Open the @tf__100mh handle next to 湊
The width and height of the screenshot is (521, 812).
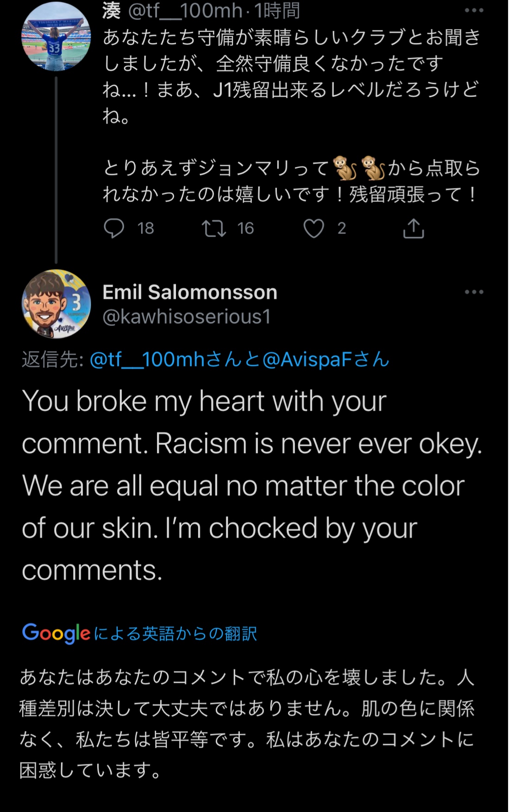coord(185,11)
